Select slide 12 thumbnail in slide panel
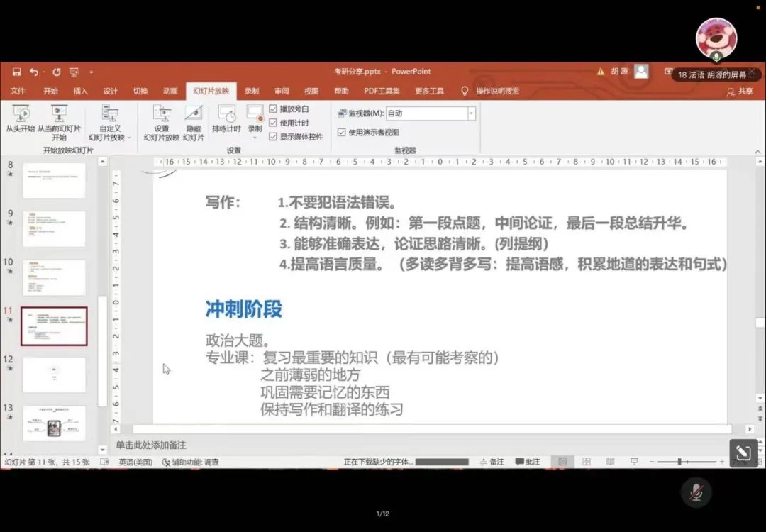 [54, 375]
